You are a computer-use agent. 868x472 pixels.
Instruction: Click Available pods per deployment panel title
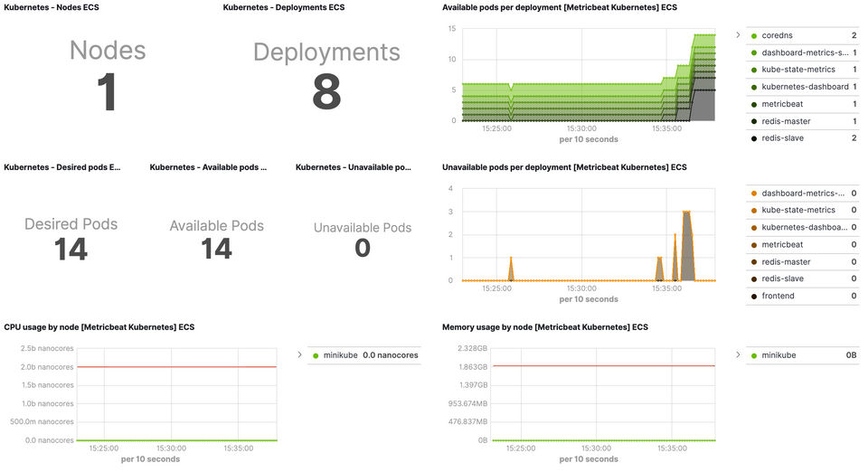[x=559, y=7]
